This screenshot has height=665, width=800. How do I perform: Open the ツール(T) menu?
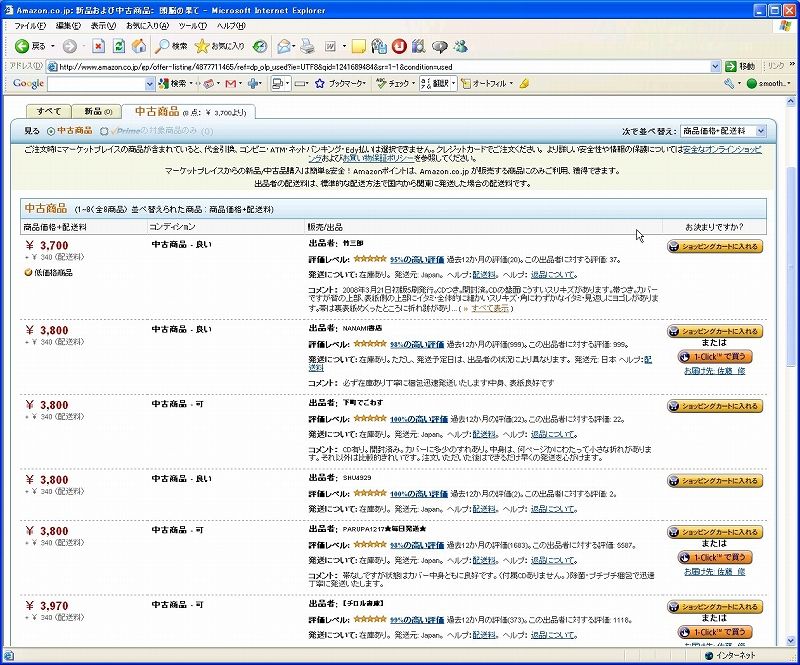tap(192, 25)
